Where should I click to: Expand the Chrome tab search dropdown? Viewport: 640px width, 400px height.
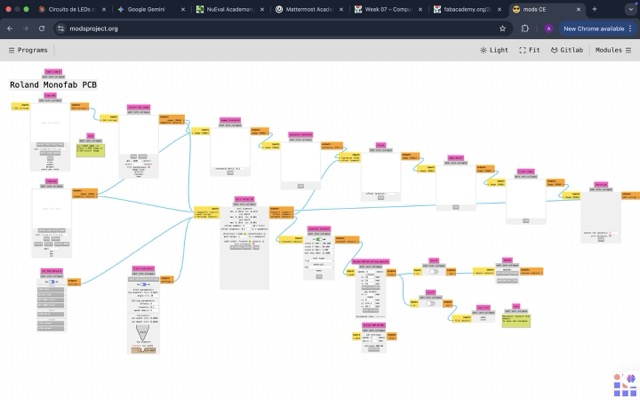631,9
